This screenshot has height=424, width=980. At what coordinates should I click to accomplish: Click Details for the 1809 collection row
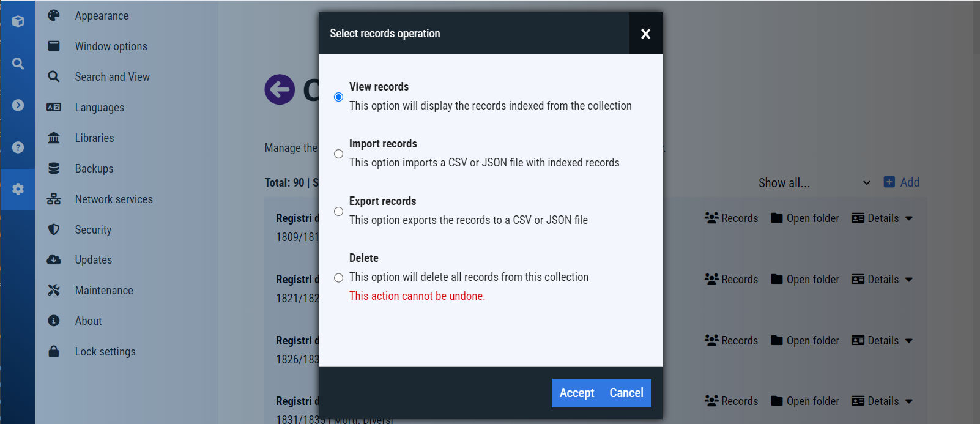875,218
